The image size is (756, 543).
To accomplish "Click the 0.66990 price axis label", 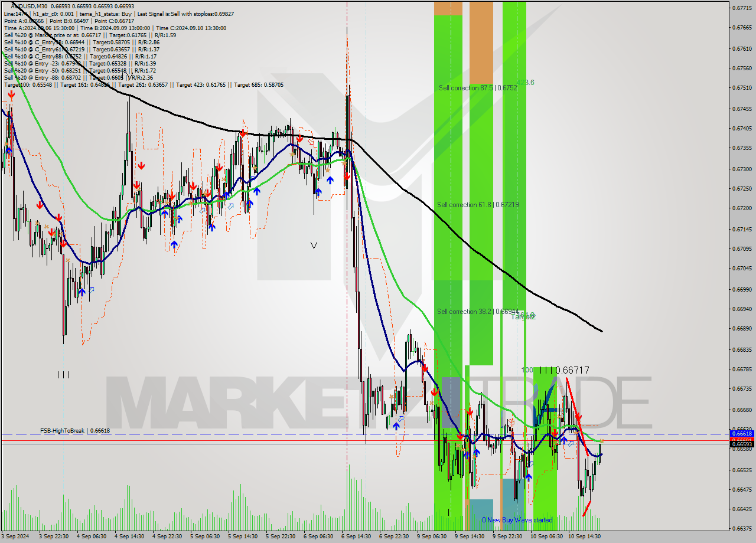I will (x=742, y=290).
